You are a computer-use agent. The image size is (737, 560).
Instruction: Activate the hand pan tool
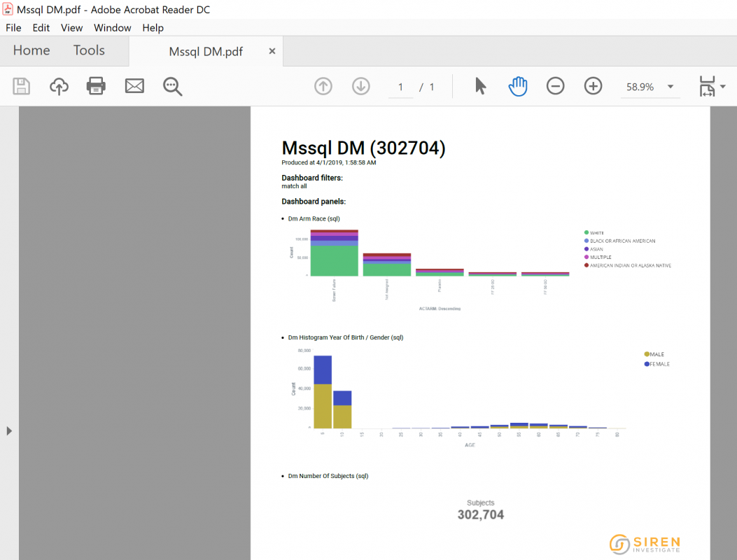pos(518,86)
